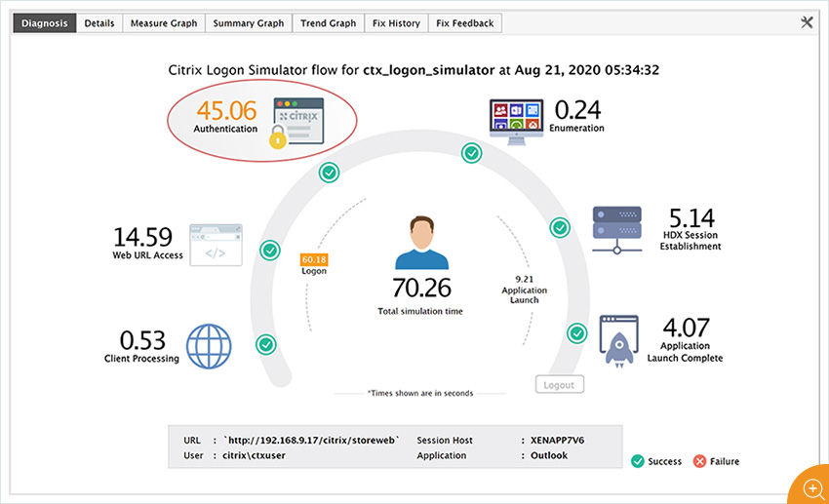
Task: Open the Trend Graph tab
Action: point(329,23)
